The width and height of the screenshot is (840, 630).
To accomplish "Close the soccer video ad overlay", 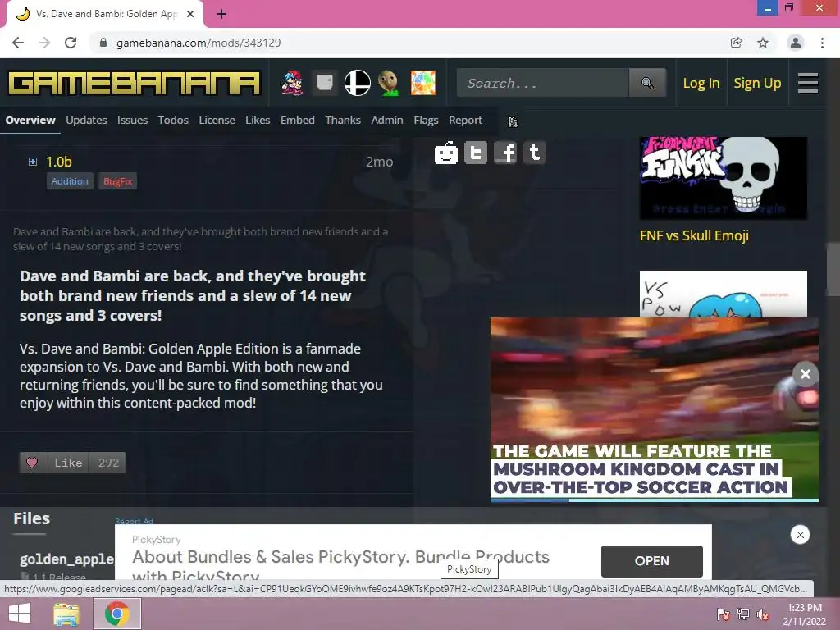I will 806,374.
